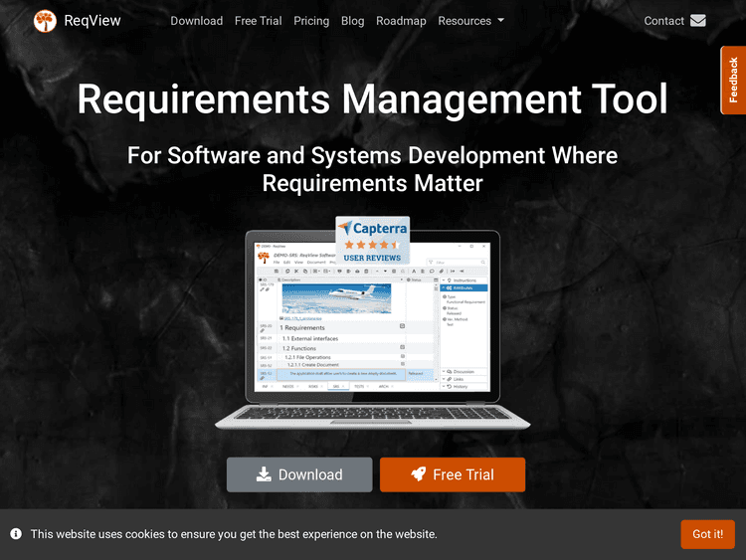Click the cookie notice info icon
The image size is (746, 560).
click(x=16, y=534)
